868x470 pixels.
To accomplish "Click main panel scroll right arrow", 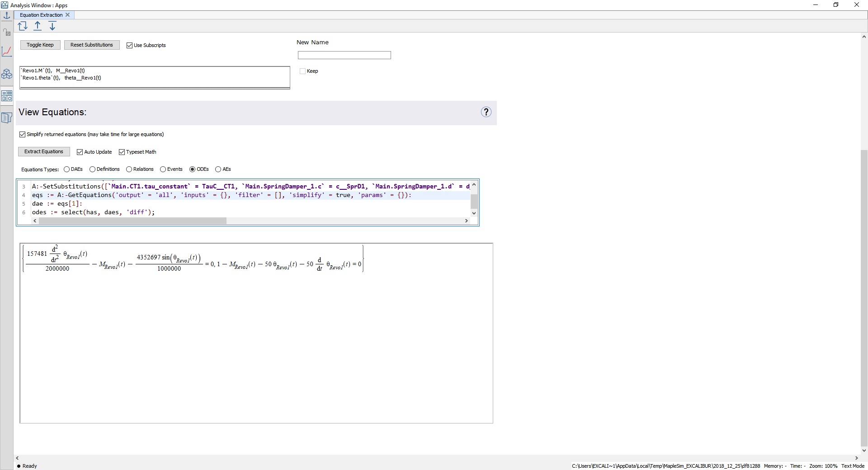I will (857, 458).
